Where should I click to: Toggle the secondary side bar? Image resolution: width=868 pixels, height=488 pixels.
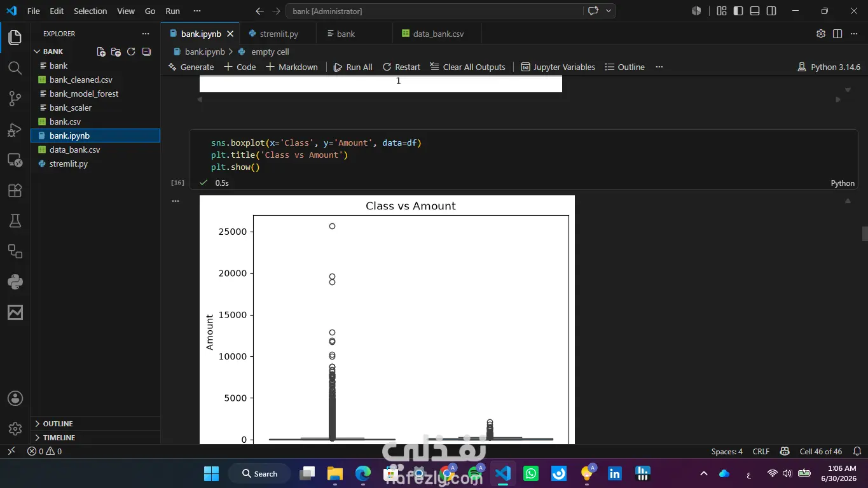pos(771,11)
